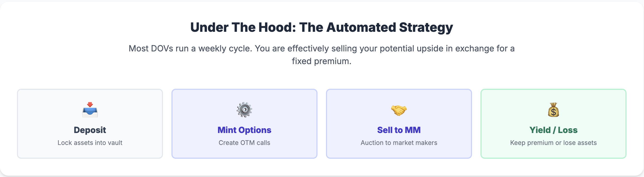Click 'Lock assets into vault' text

pyautogui.click(x=90, y=143)
